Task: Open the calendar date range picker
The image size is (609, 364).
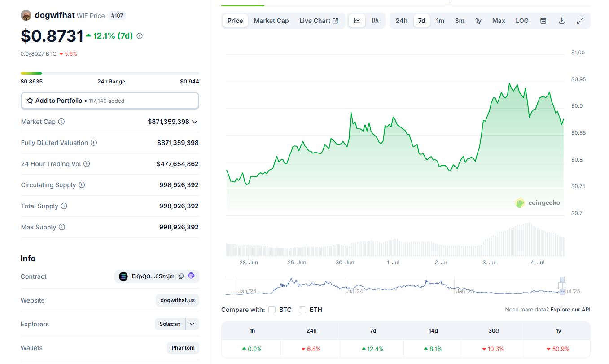Action: (543, 21)
